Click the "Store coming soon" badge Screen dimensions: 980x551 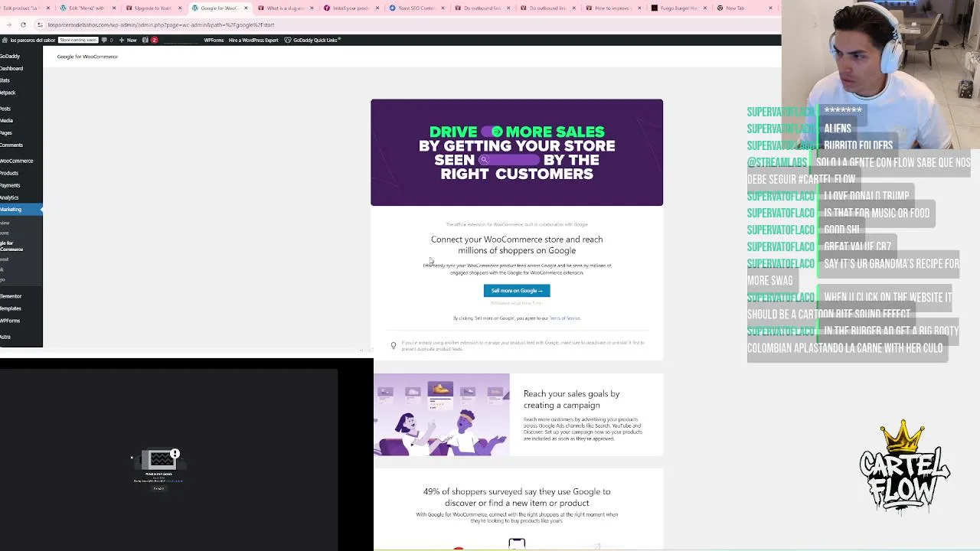[78, 40]
